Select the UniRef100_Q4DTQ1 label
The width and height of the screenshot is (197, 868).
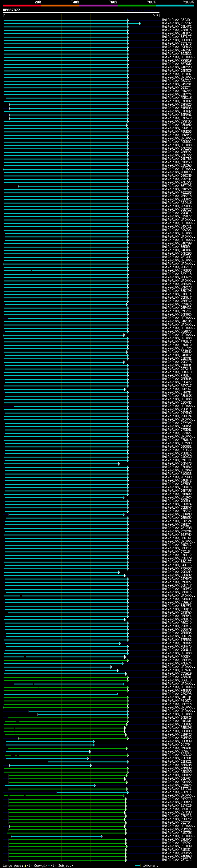(177, 697)
